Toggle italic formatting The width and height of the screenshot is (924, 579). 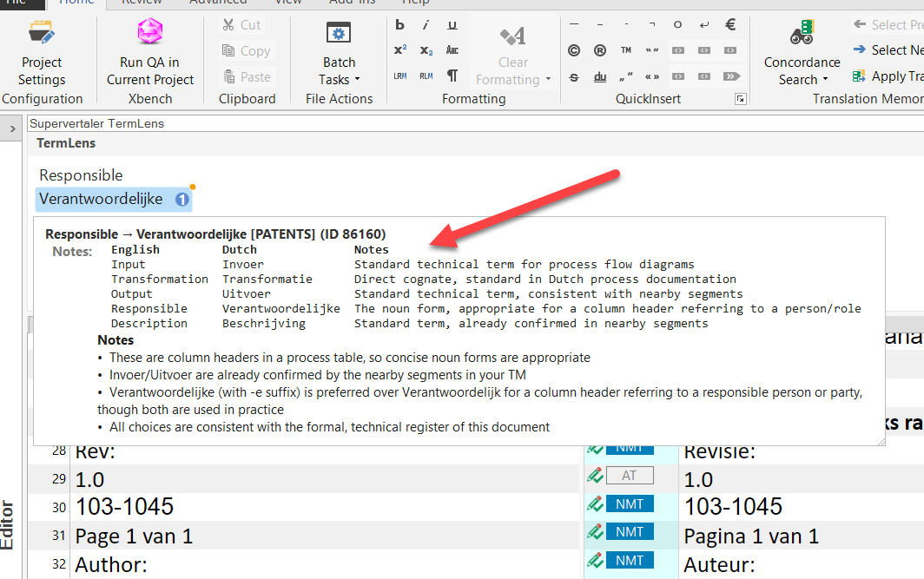[426, 25]
